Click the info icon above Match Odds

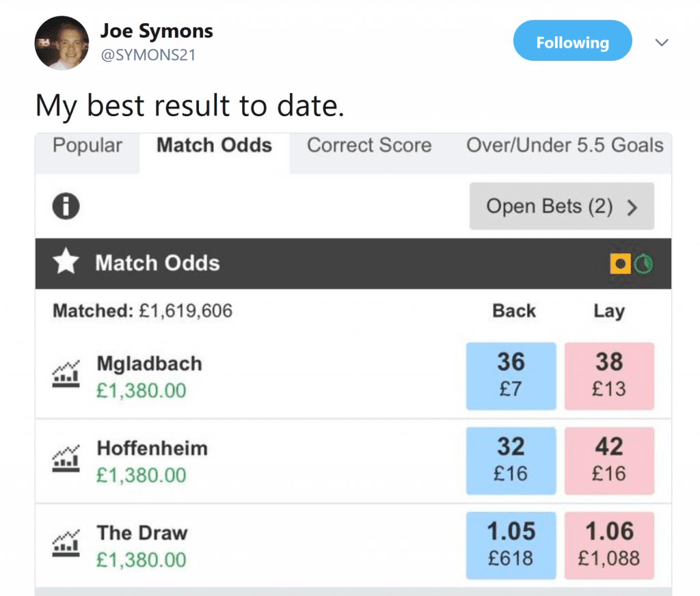pyautogui.click(x=66, y=206)
